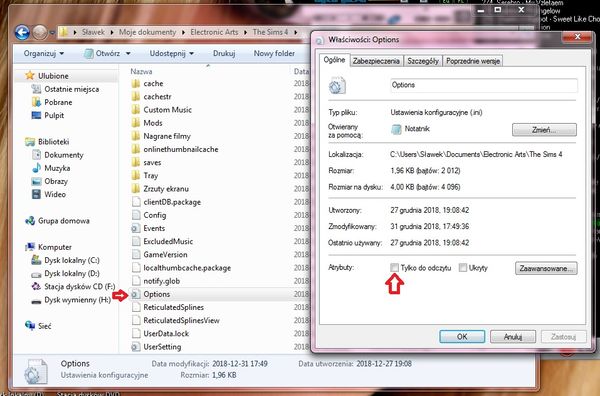Open the Udostępnij dropdown menu
Screen dimensions: 600x396
[171, 54]
